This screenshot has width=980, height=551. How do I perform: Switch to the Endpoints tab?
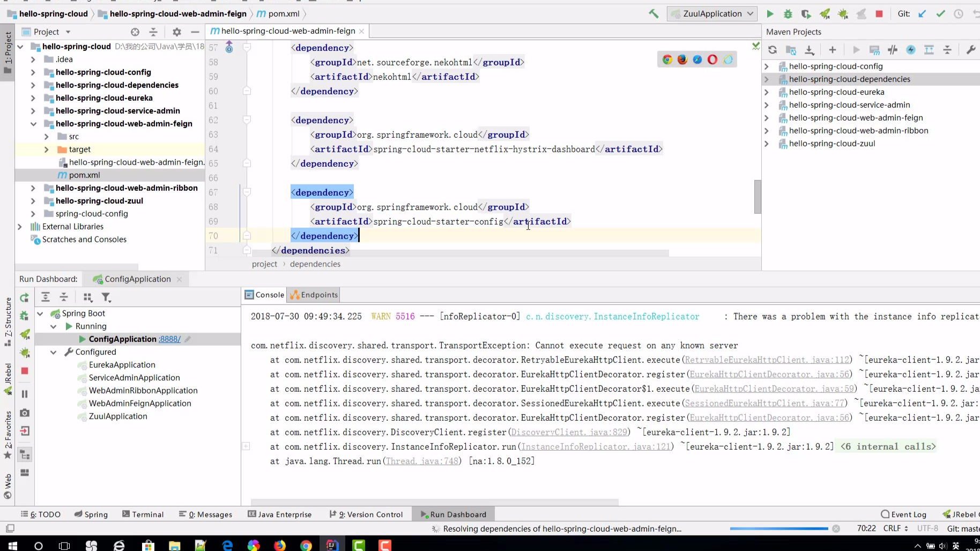[x=314, y=295]
